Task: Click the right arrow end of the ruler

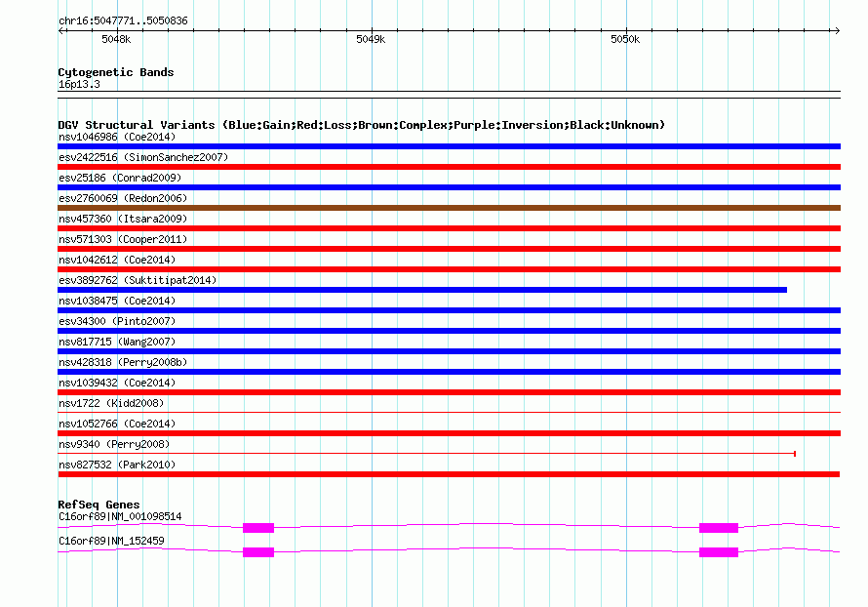Action: [x=837, y=30]
